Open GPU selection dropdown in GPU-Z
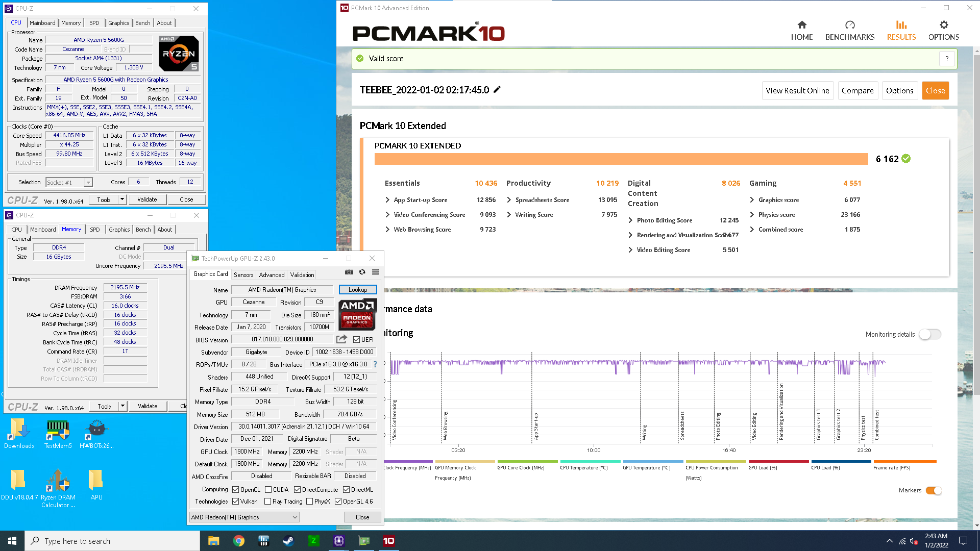The image size is (980, 551). pos(244,517)
